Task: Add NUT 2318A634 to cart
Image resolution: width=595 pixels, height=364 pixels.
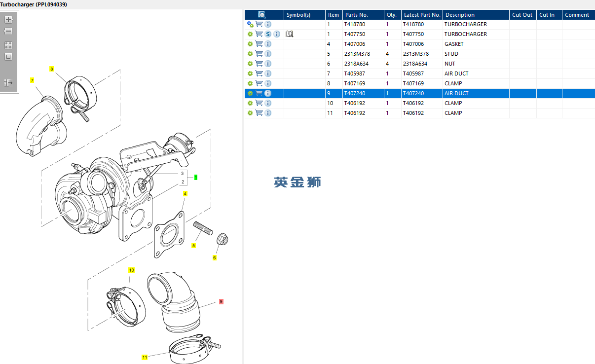Action: (259, 64)
